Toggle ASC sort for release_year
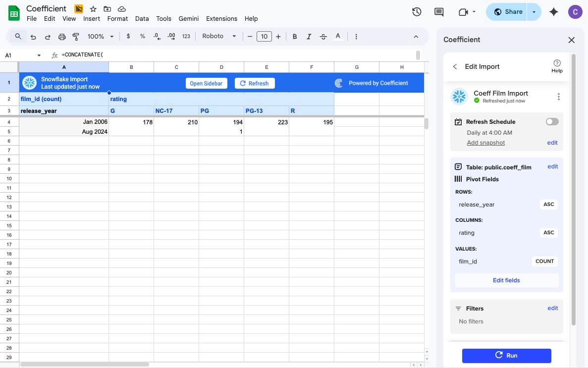588x368 pixels. coord(548,205)
